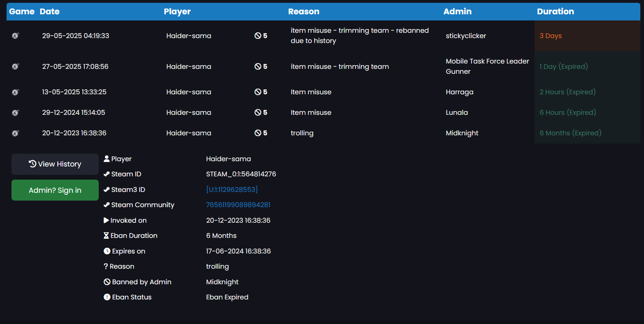
Task: Click the game icon in the 29-05-2025 row
Action: [16, 36]
